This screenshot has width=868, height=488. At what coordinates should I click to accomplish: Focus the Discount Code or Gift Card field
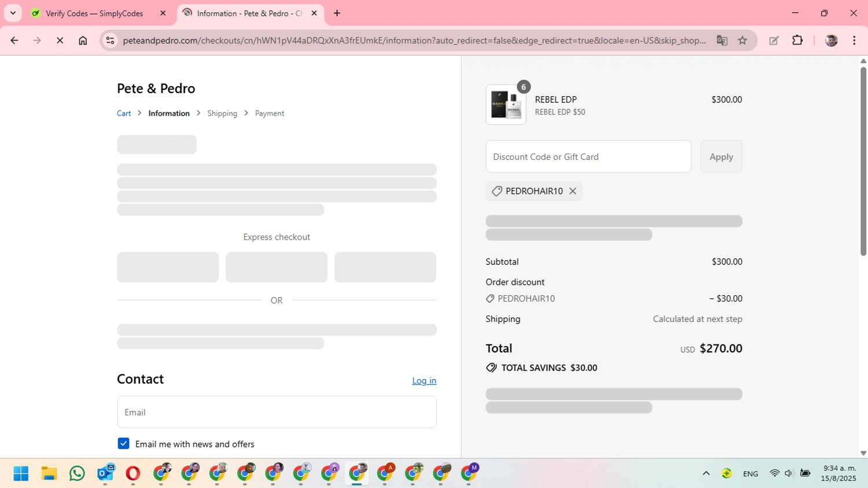click(589, 156)
